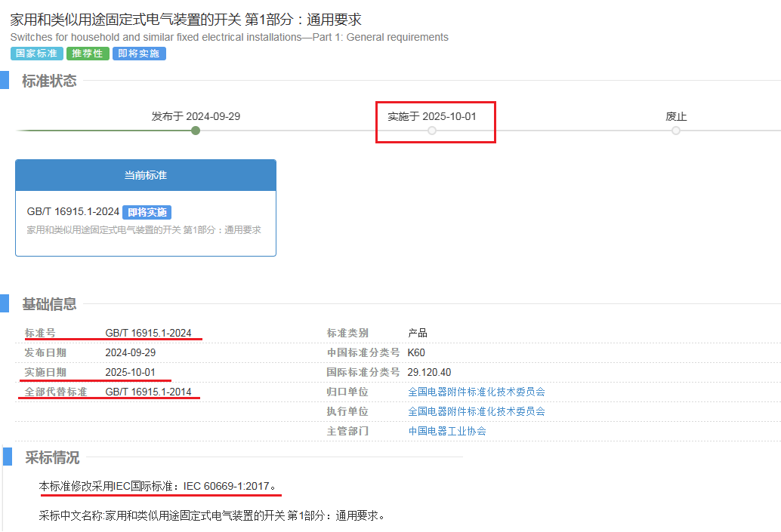Click the replaced standard GB/T 16915.1-2014

tap(148, 392)
